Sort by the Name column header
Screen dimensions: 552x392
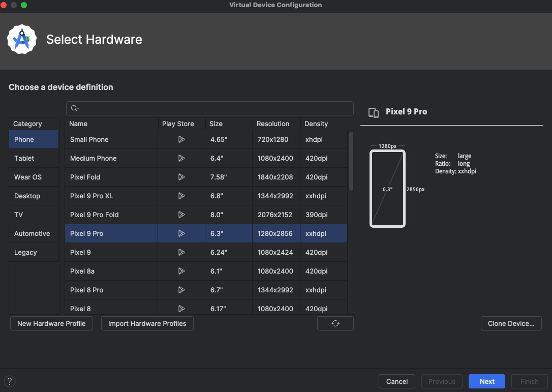pyautogui.click(x=111, y=124)
